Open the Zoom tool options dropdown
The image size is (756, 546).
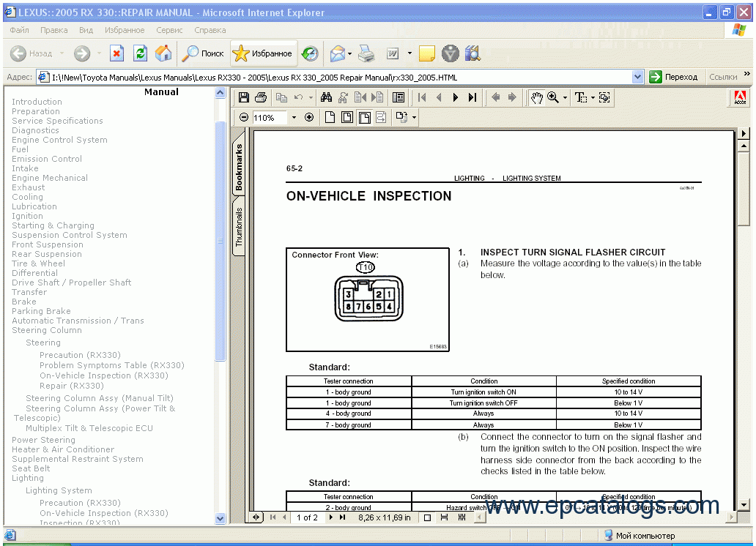click(x=565, y=98)
